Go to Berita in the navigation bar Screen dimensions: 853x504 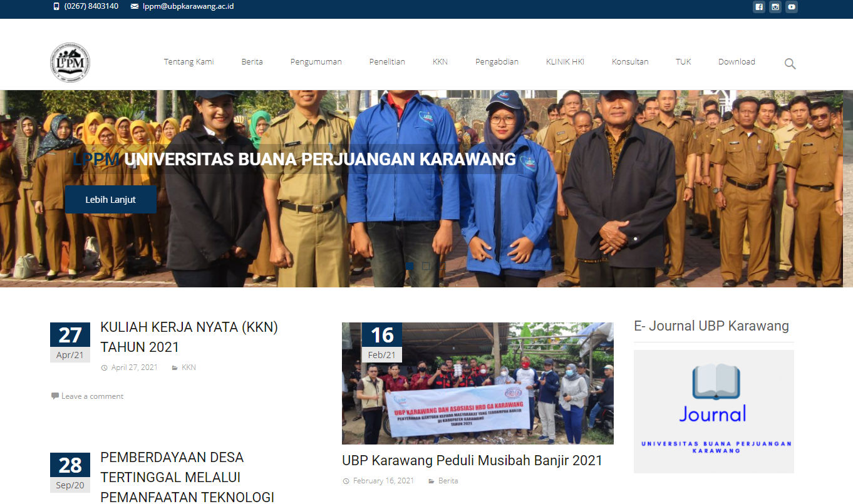tap(252, 61)
